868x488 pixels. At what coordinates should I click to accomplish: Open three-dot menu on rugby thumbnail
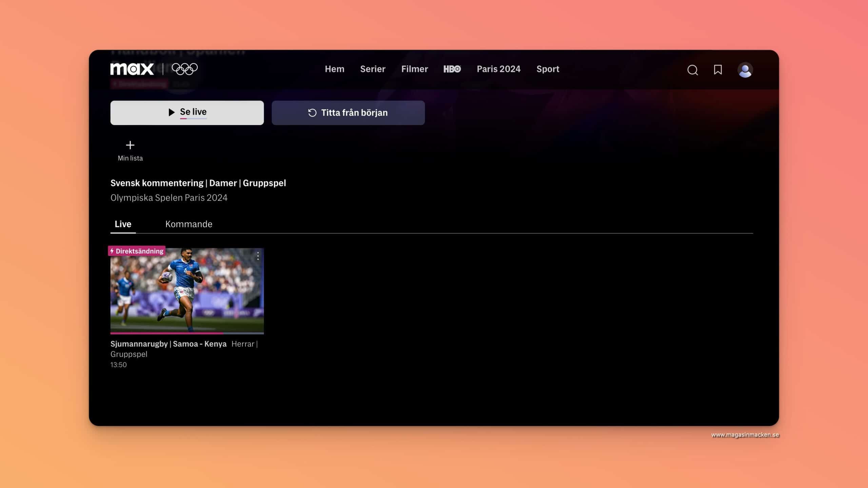258,256
